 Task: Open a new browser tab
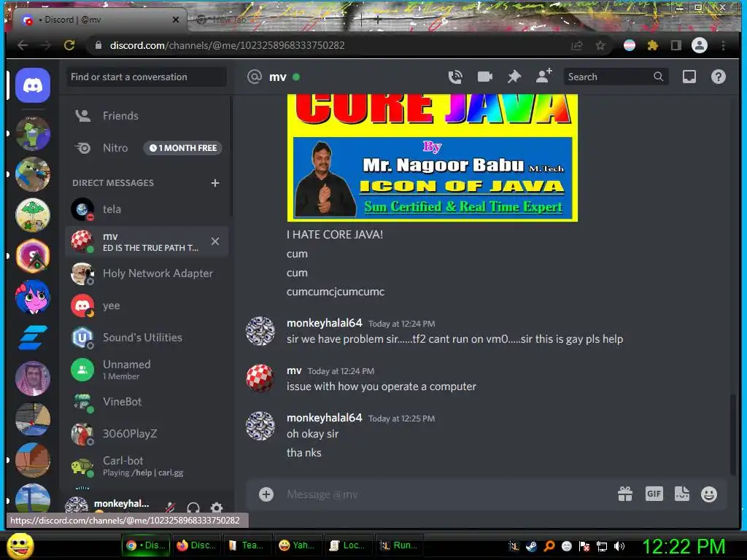377,20
